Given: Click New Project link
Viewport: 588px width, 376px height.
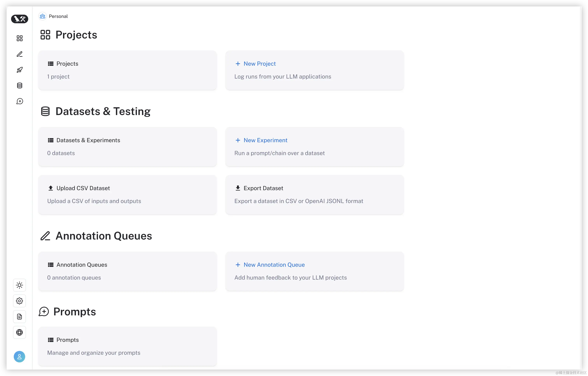Looking at the screenshot, I should pos(259,64).
